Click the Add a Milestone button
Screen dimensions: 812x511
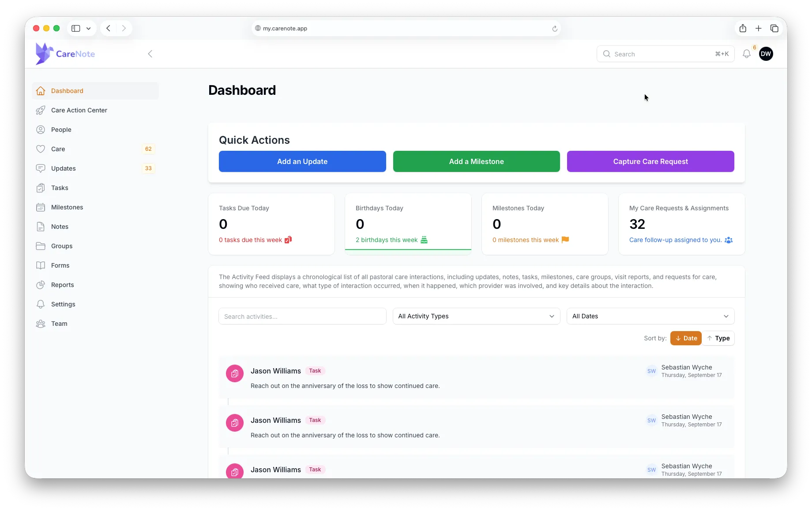476,161
